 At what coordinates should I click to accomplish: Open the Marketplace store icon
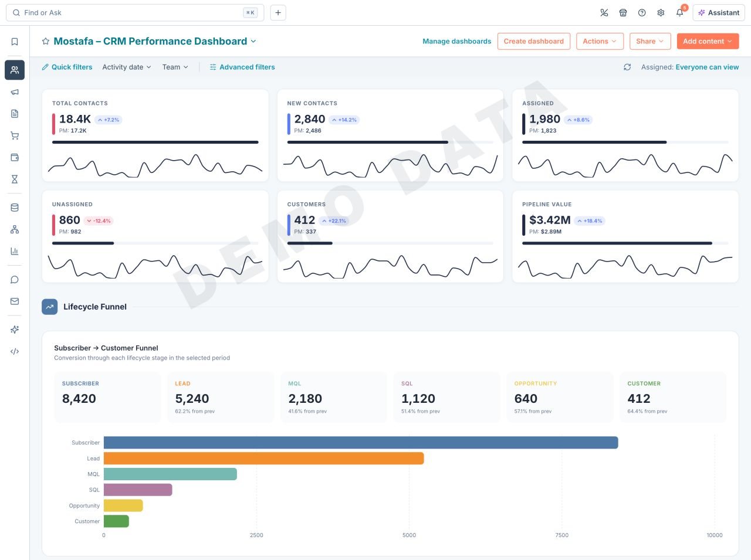tap(623, 12)
